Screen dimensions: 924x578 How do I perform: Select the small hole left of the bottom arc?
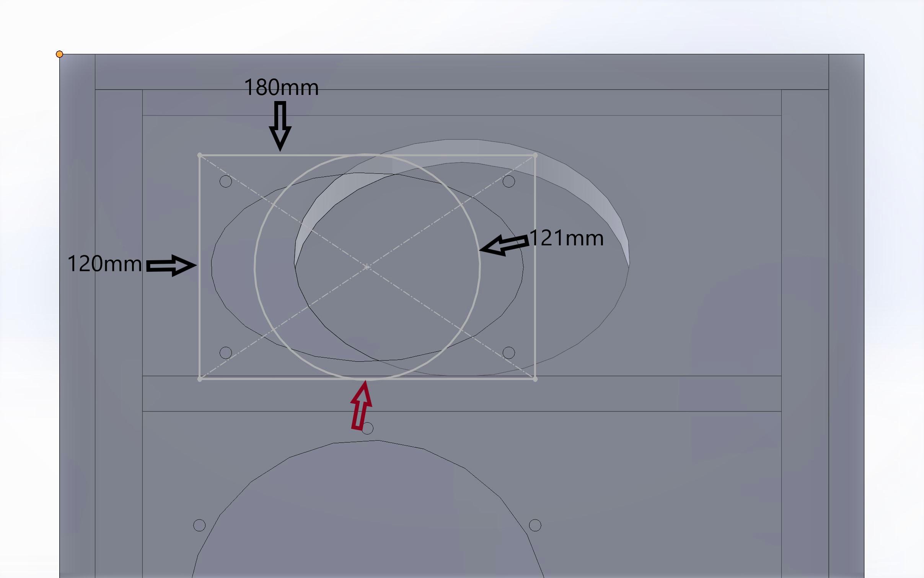199,525
